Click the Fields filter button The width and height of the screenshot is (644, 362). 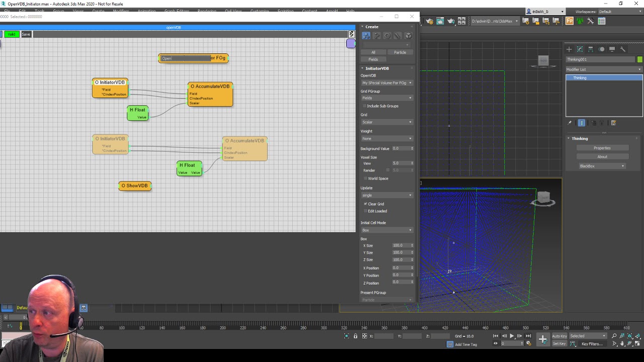373,59
